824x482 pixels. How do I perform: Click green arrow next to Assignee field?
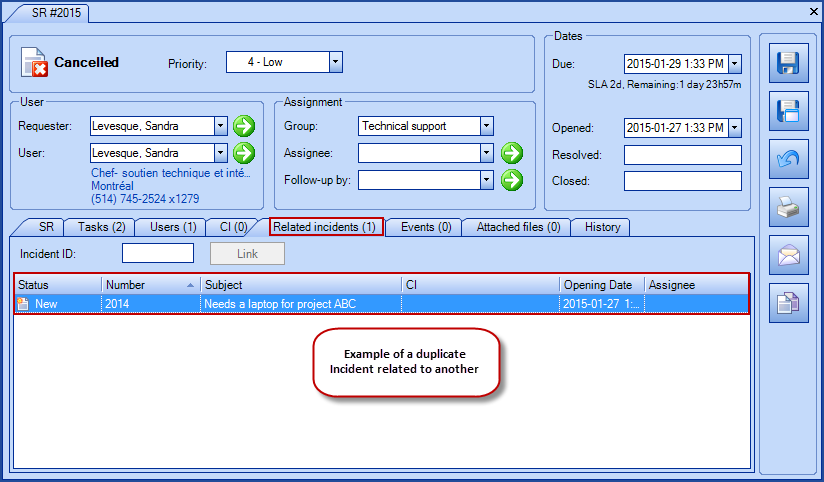512,153
